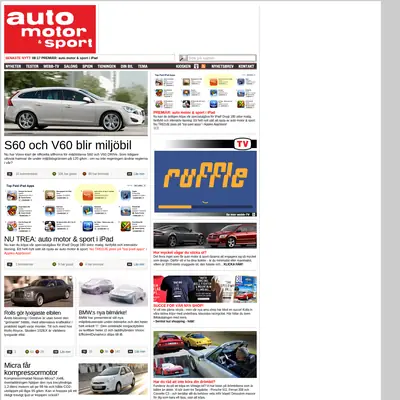Image resolution: width=400 pixels, height=400 pixels.
Task: Click the silver Volvo V60 image
Action: pos(76,103)
